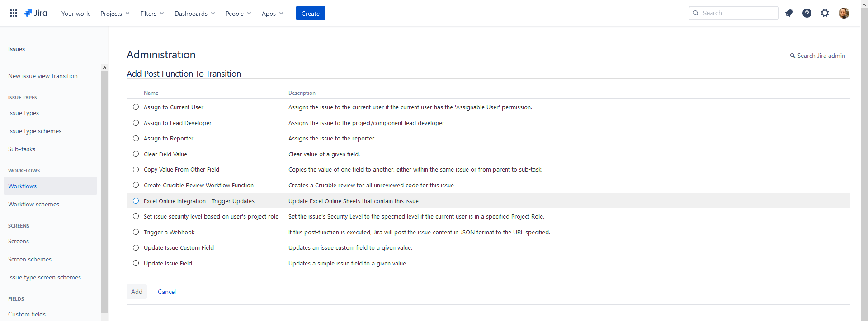The width and height of the screenshot is (868, 321).
Task: Open the help question mark icon
Action: click(x=807, y=13)
